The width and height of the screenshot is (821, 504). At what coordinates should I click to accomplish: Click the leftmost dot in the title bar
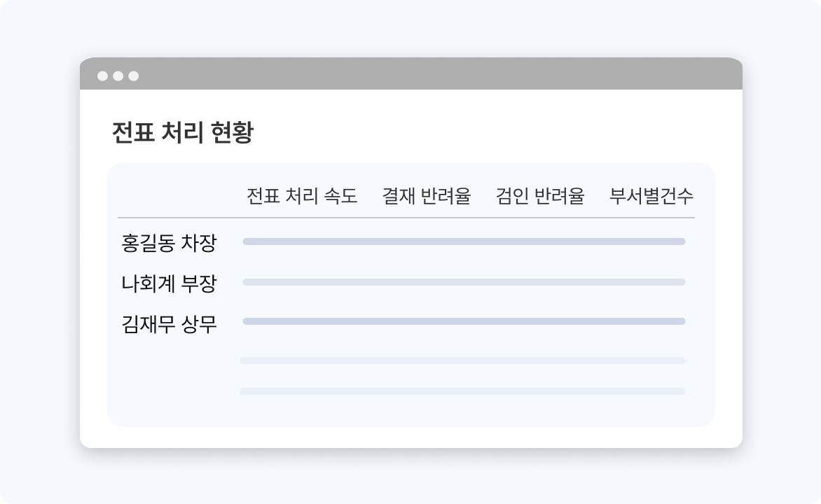point(102,76)
